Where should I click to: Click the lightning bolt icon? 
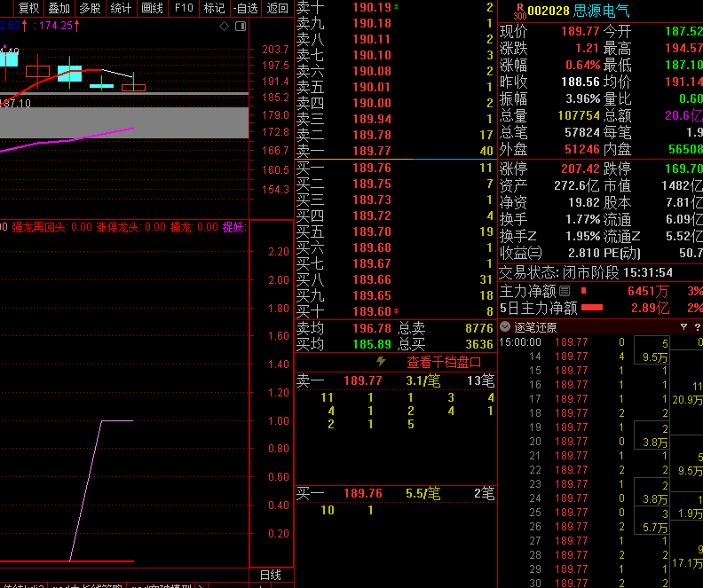(x=382, y=362)
